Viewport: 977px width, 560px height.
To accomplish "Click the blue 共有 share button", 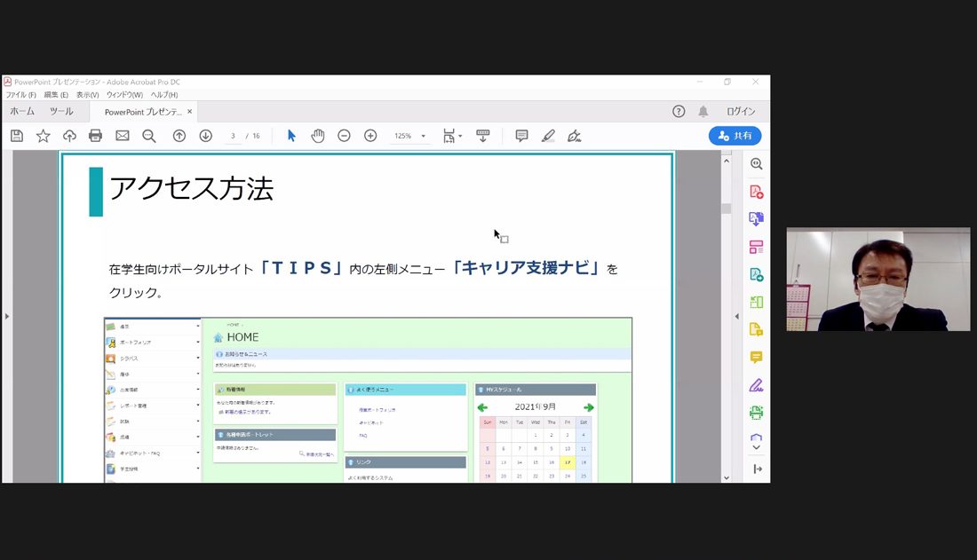I will click(735, 136).
